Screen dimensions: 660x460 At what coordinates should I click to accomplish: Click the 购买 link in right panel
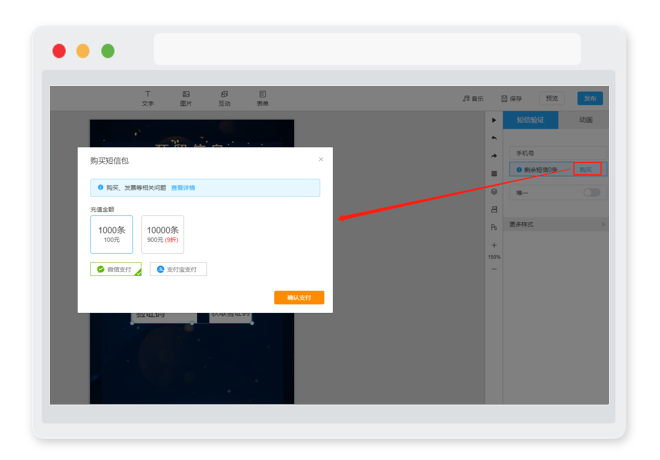[586, 170]
